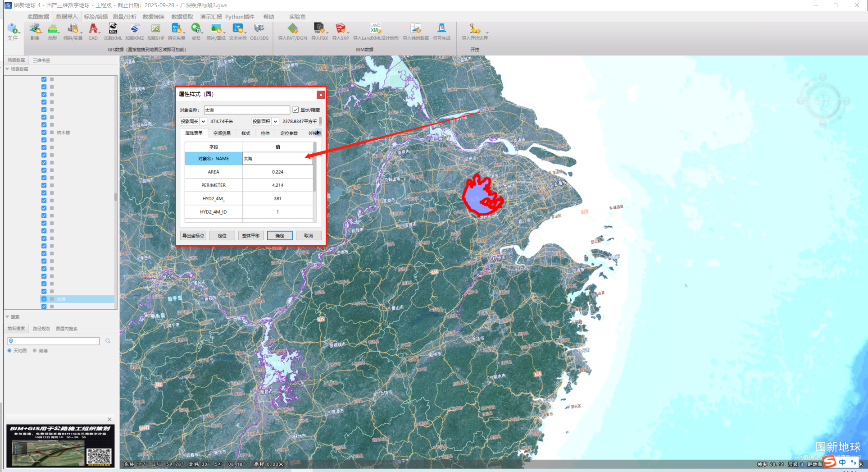Image resolution: width=868 pixels, height=472 pixels.
Task: Collapse the 场景数据 tree section
Action: (7, 69)
